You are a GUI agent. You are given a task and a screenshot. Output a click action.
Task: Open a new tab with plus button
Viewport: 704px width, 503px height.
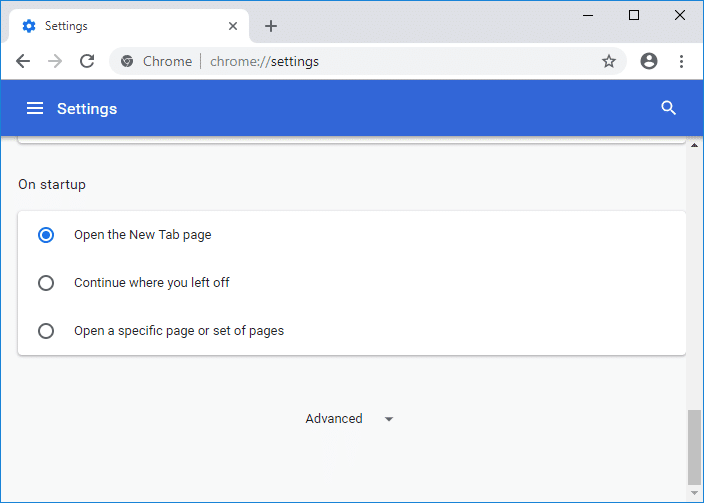click(271, 26)
